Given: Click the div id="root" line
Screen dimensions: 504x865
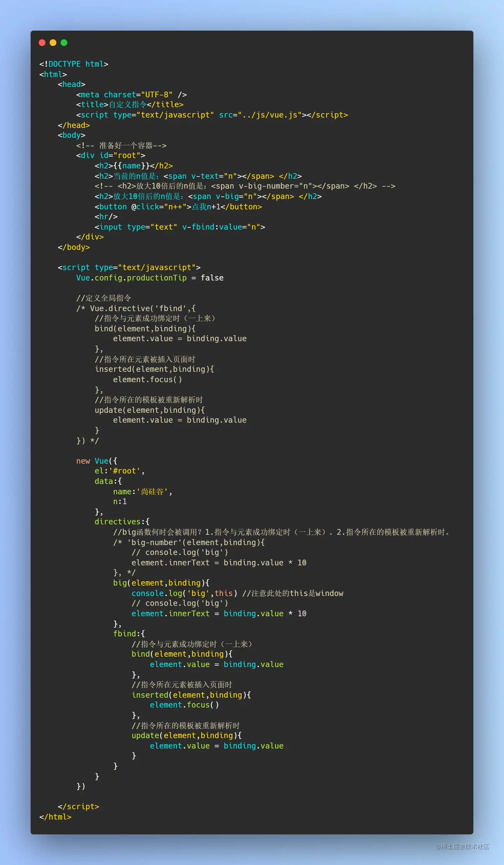Looking at the screenshot, I should 110,155.
